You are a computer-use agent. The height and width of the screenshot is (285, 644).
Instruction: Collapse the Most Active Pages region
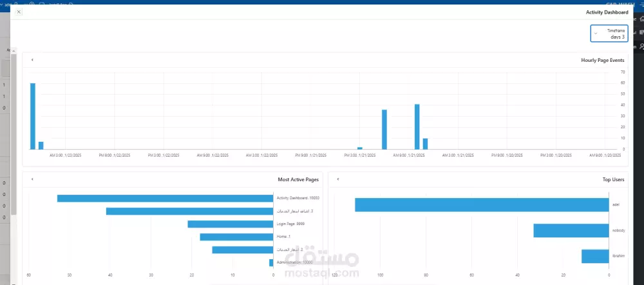coord(32,179)
